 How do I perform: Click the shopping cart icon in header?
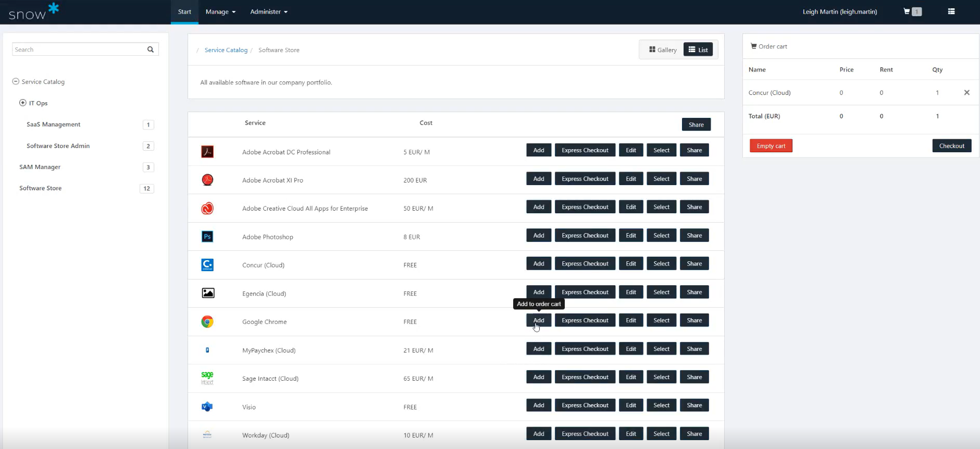tap(907, 11)
